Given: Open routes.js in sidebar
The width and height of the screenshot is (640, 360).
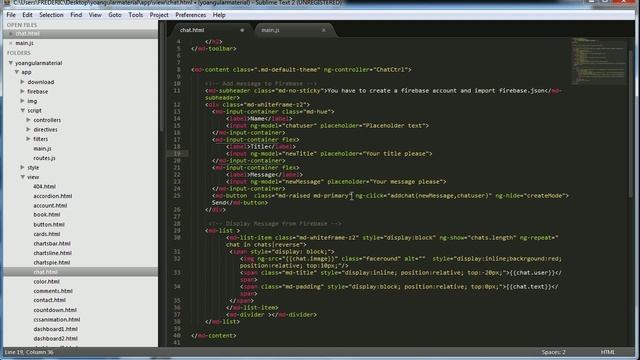Looking at the screenshot, I should click(x=44, y=158).
